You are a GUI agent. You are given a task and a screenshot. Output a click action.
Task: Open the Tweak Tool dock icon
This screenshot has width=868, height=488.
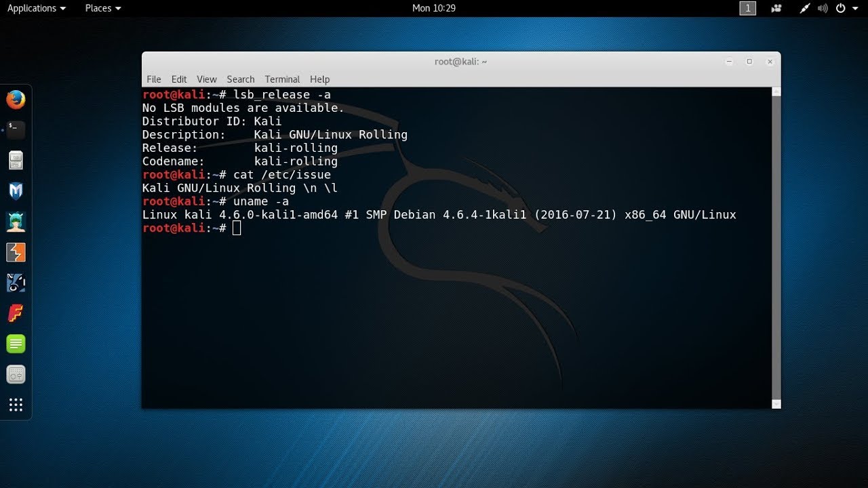tap(16, 374)
